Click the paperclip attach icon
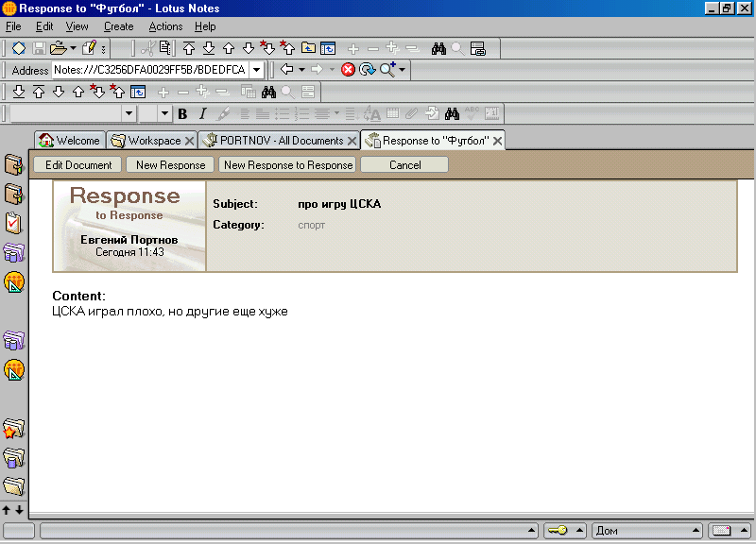 point(411,113)
